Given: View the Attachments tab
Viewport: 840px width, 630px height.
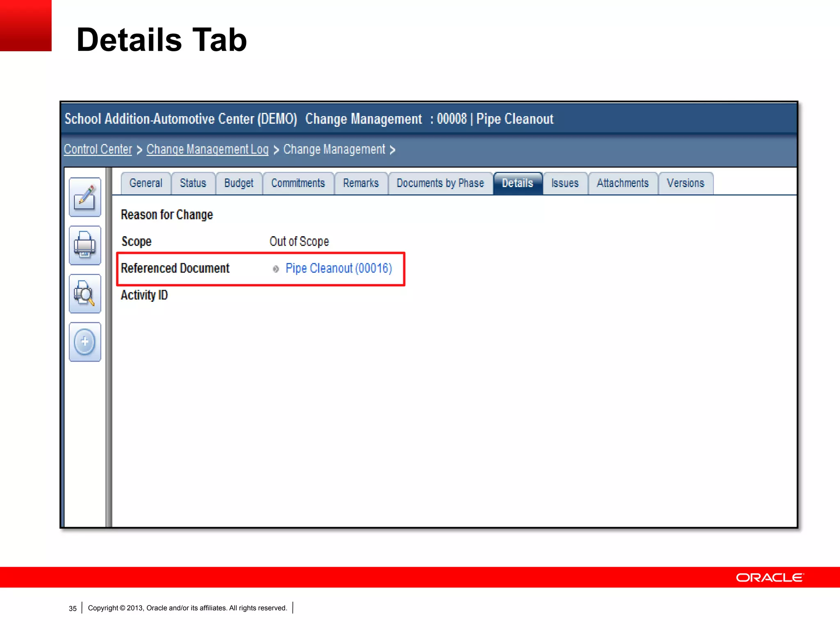Looking at the screenshot, I should tap(623, 183).
